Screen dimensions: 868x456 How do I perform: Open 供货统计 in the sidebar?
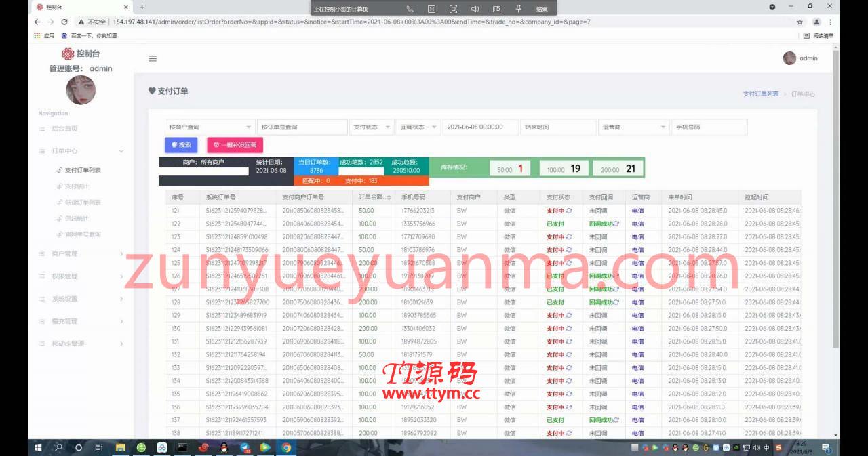click(x=77, y=218)
